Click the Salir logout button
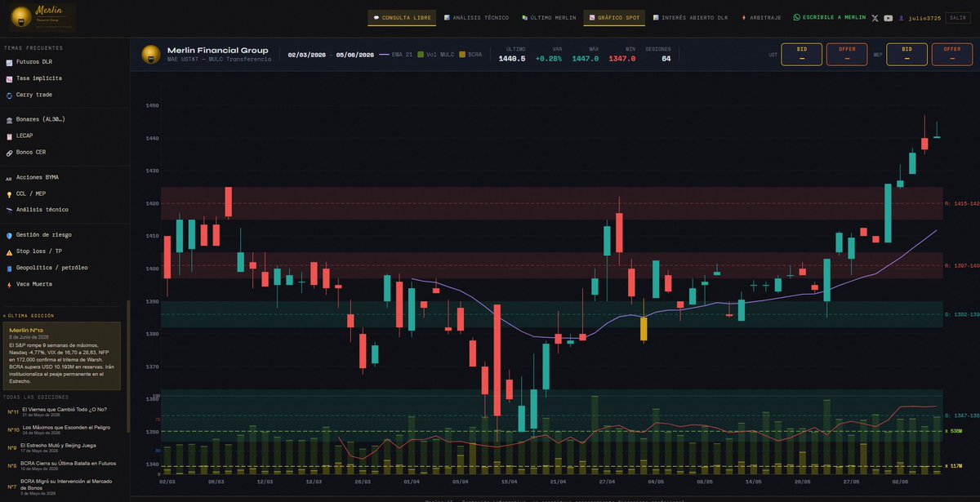The image size is (980, 502). [x=958, y=17]
